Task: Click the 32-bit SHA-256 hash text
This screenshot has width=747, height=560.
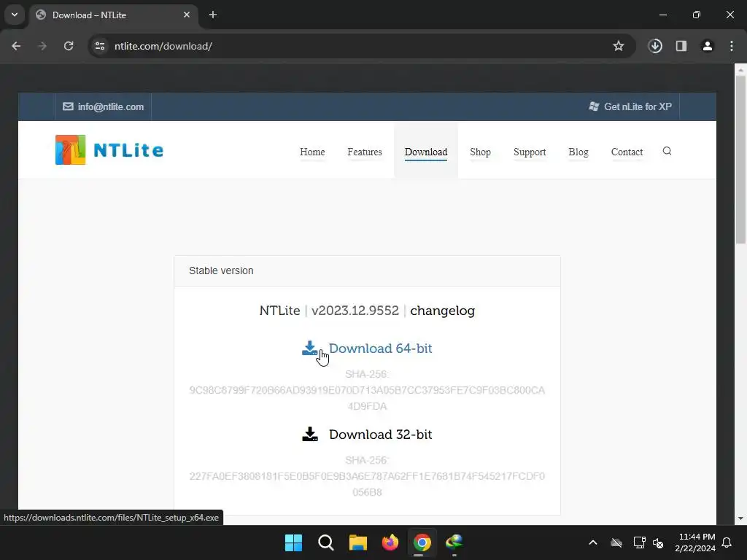Action: [367, 484]
